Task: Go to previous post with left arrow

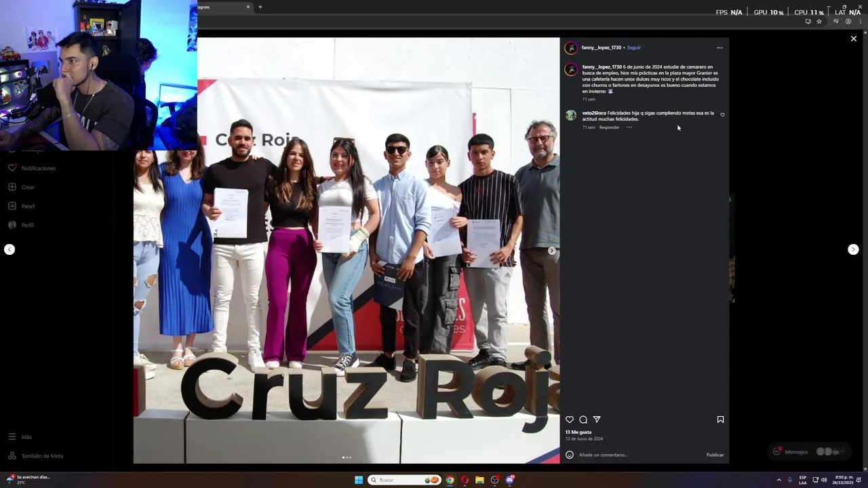Action: pyautogui.click(x=9, y=249)
